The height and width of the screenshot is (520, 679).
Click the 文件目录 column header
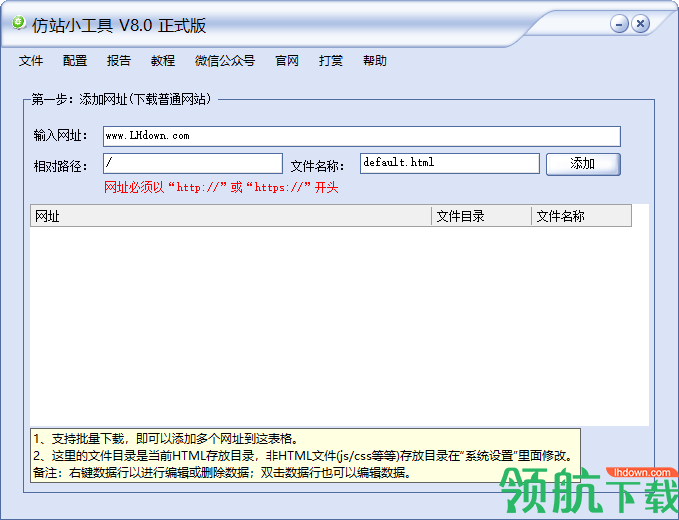click(482, 216)
